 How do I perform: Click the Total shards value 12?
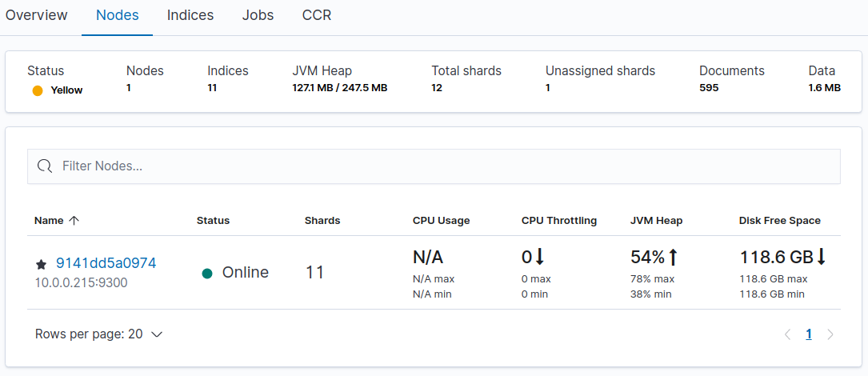[x=437, y=87]
